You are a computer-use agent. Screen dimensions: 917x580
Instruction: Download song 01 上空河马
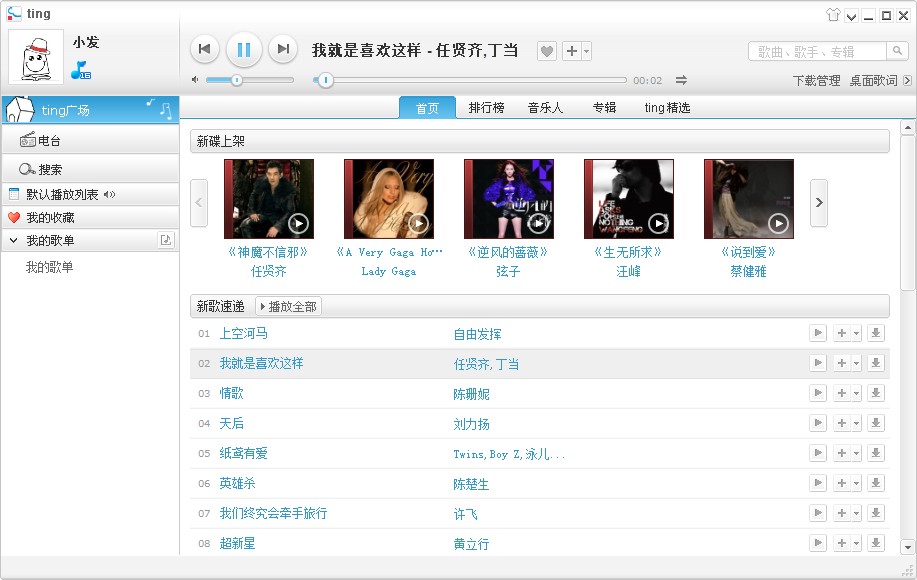point(876,333)
